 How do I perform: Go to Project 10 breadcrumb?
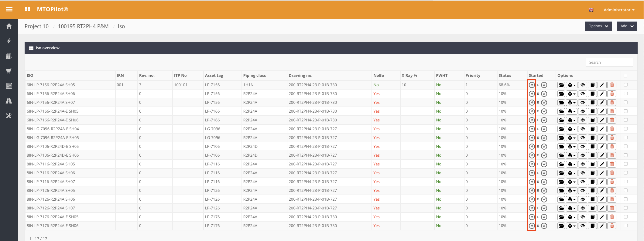pyautogui.click(x=36, y=26)
